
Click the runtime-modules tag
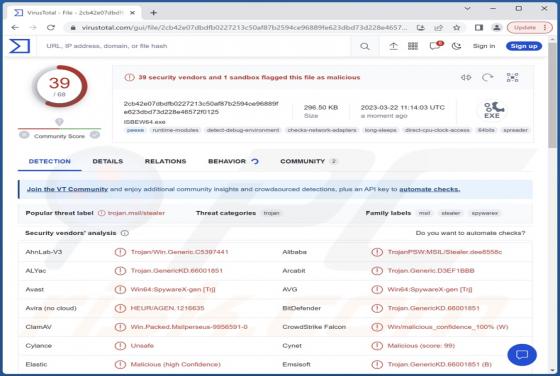click(x=175, y=130)
